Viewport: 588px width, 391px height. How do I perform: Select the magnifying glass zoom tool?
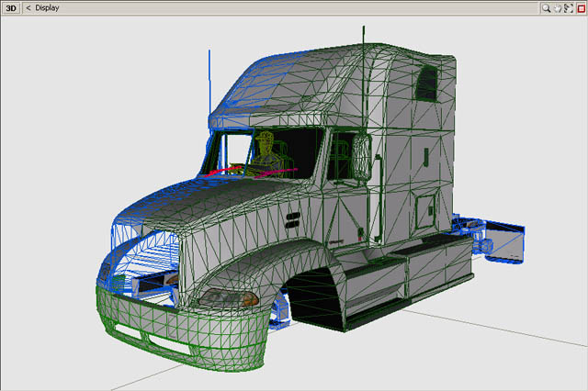[546, 8]
